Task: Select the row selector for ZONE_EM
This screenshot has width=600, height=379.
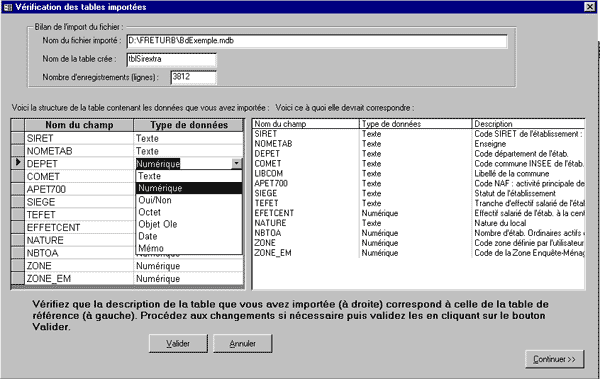Action: [18, 278]
